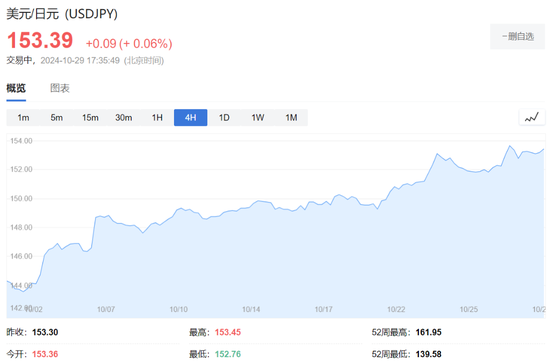Image resolution: width=550 pixels, height=362 pixels.
Task: Click the 52周最高 value 161.95
Action: click(x=429, y=332)
